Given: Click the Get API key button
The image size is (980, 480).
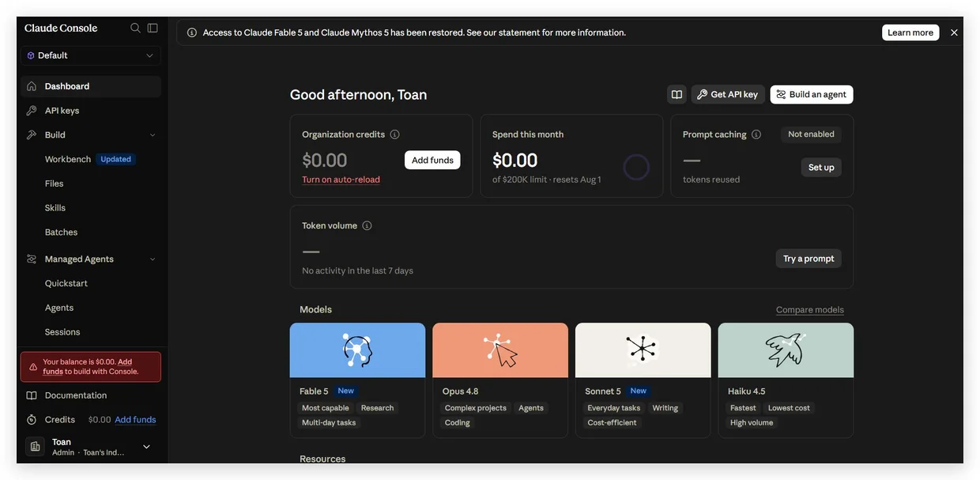Looking at the screenshot, I should point(728,94).
